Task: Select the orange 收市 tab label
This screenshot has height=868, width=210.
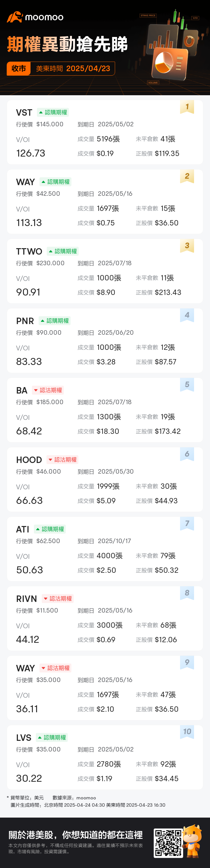Action: pyautogui.click(x=19, y=69)
